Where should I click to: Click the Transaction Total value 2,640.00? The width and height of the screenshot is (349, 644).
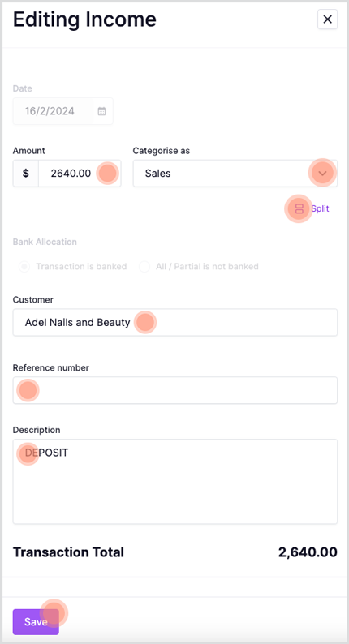pyautogui.click(x=308, y=552)
